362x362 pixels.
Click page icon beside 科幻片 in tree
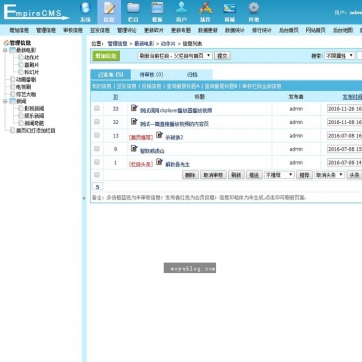point(21,72)
